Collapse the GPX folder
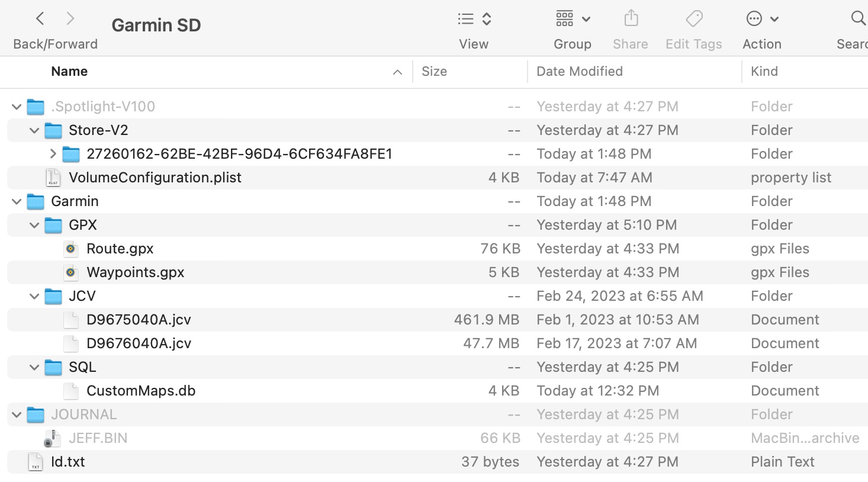 coord(34,226)
